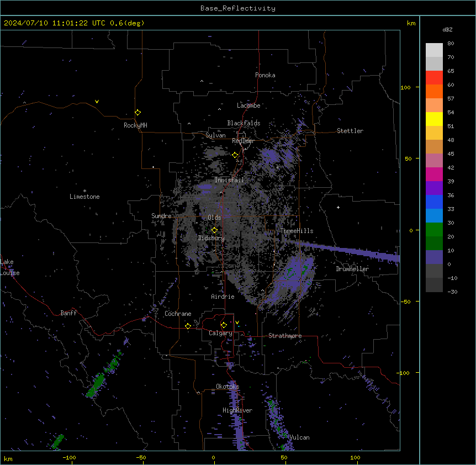Click the Banff label
Screen dimensions: 476x465
(x=68, y=313)
